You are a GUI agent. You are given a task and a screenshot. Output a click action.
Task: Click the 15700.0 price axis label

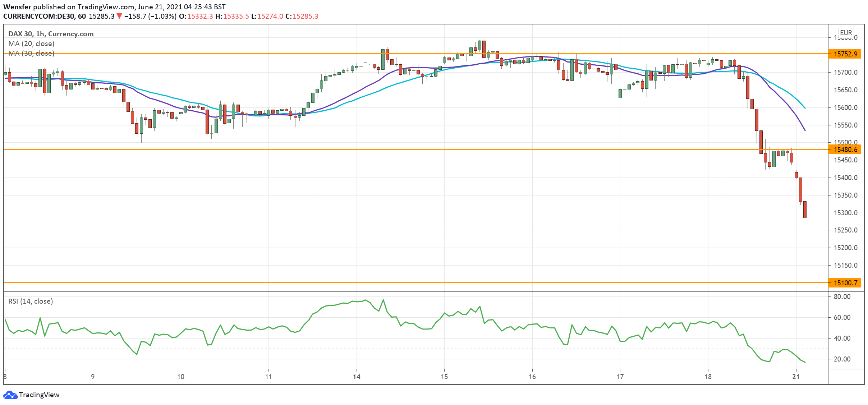(845, 72)
